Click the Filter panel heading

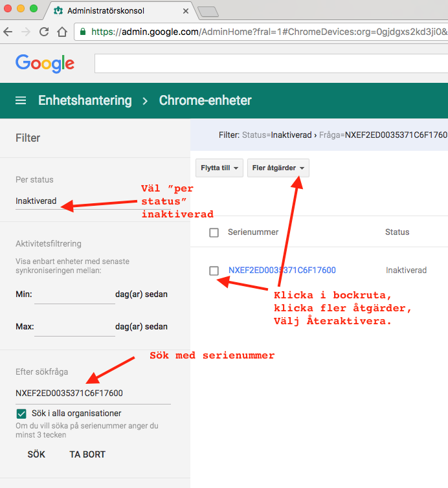[x=28, y=138]
